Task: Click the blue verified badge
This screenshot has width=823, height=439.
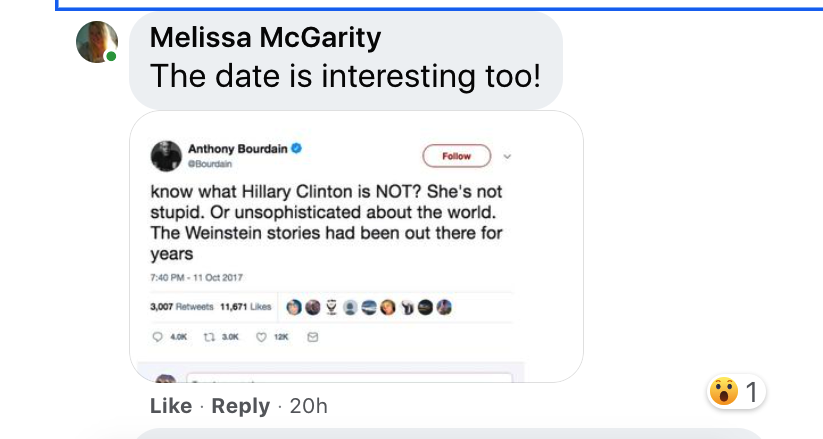Action: point(296,149)
